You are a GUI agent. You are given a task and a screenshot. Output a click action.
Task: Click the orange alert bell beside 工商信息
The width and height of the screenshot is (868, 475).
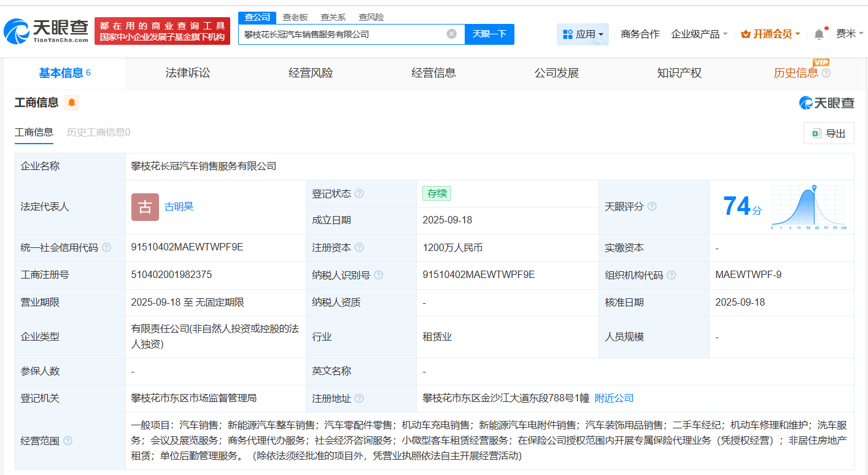(72, 103)
